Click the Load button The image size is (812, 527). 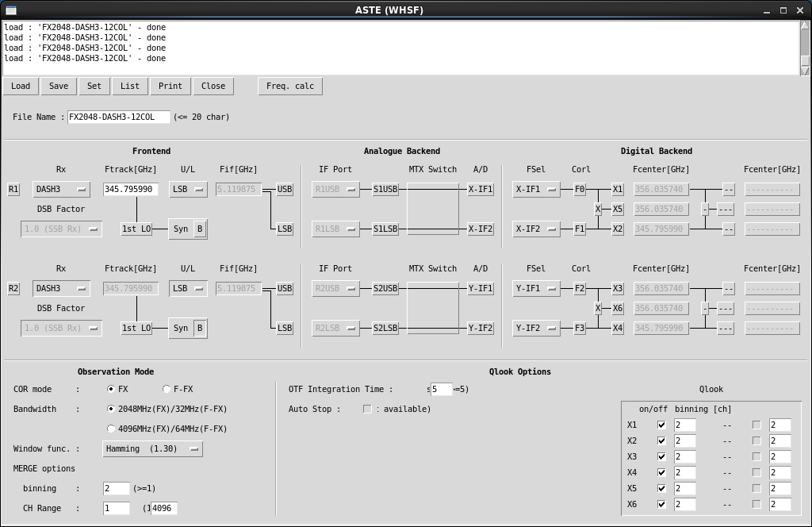click(21, 86)
